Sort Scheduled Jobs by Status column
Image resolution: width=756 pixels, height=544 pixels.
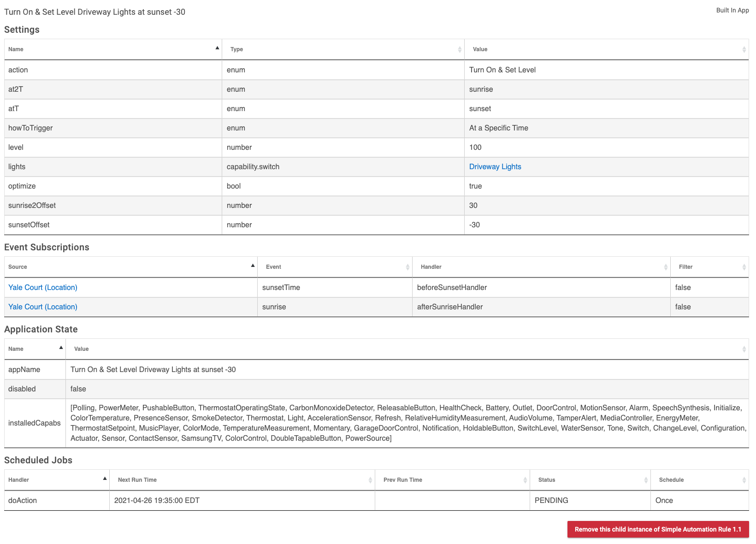590,480
